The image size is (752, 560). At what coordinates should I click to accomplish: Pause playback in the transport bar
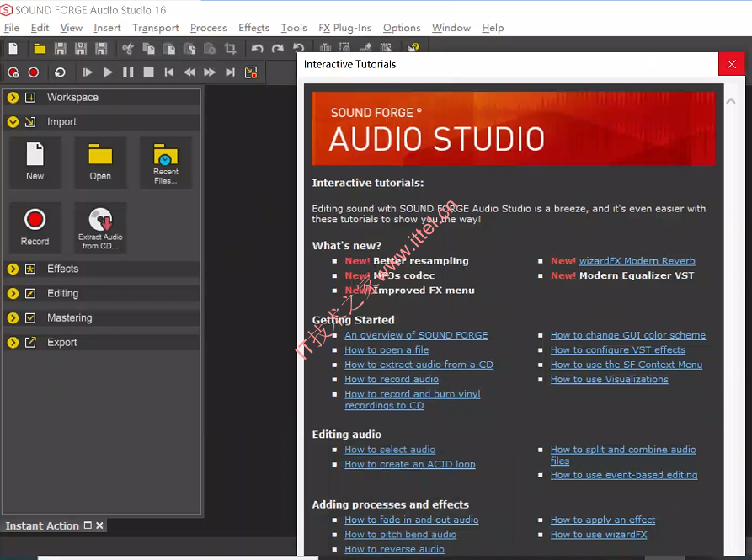[128, 72]
